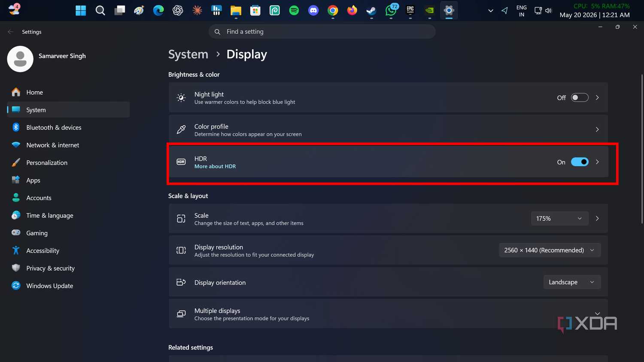
Task: Click the More about HDR link
Action: click(x=215, y=166)
